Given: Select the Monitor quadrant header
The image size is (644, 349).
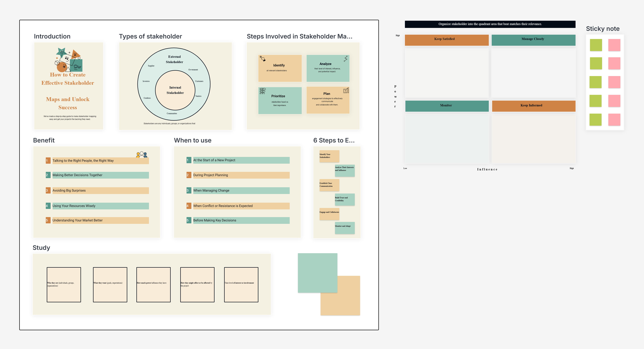Looking at the screenshot, I should pos(447,106).
